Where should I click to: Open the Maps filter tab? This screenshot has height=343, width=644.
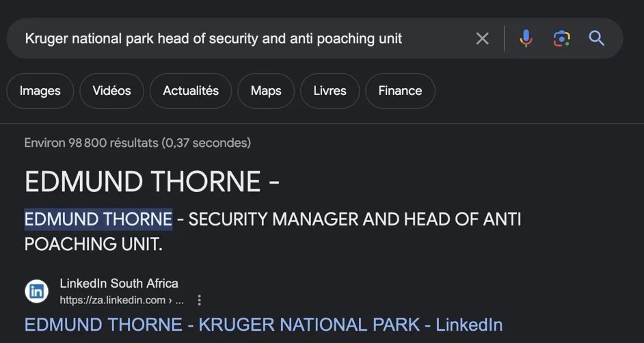(266, 91)
